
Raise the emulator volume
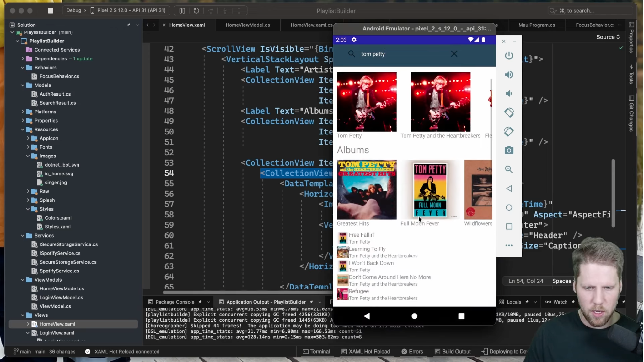[509, 74]
